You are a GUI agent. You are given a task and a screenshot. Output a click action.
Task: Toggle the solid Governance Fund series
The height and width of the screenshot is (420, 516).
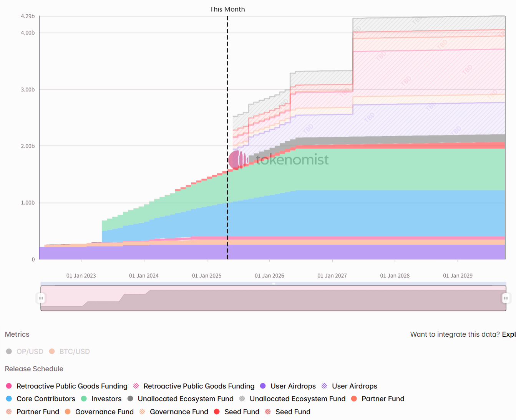pyautogui.click(x=104, y=412)
